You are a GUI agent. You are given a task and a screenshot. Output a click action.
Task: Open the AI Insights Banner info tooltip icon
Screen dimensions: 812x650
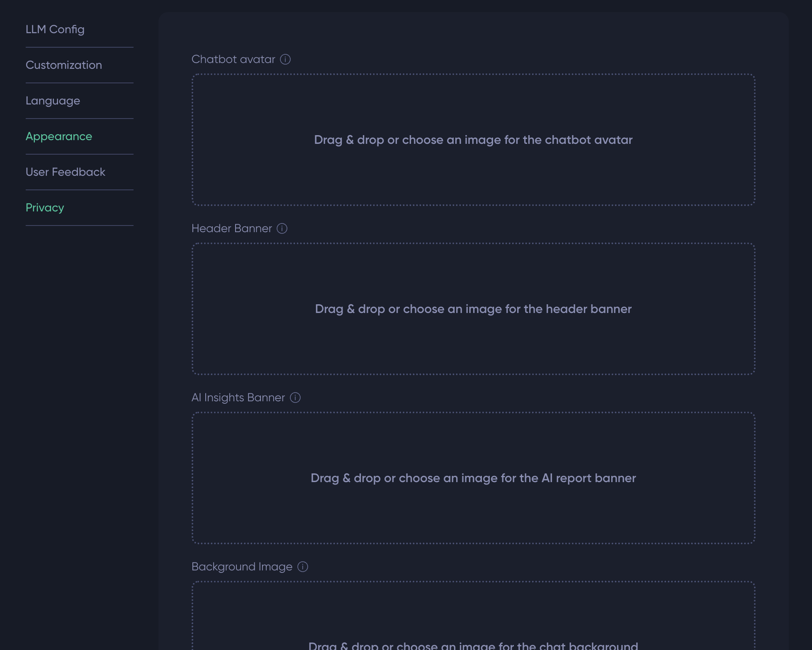tap(295, 398)
